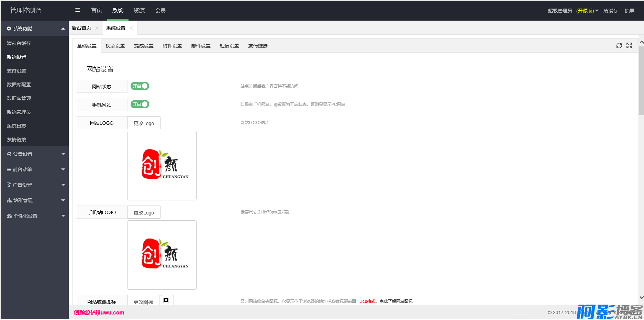Select the 附件设置 settings tab
Screen dimensions: 644x320
tap(172, 46)
